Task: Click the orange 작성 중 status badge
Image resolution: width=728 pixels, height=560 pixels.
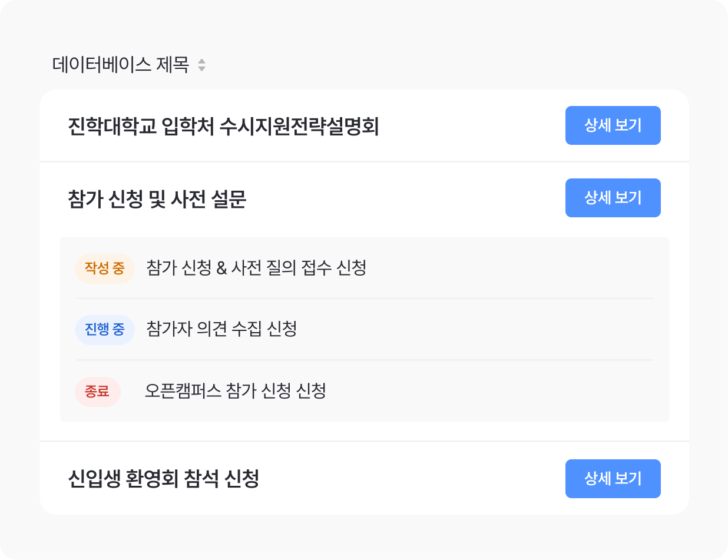Action: (105, 269)
